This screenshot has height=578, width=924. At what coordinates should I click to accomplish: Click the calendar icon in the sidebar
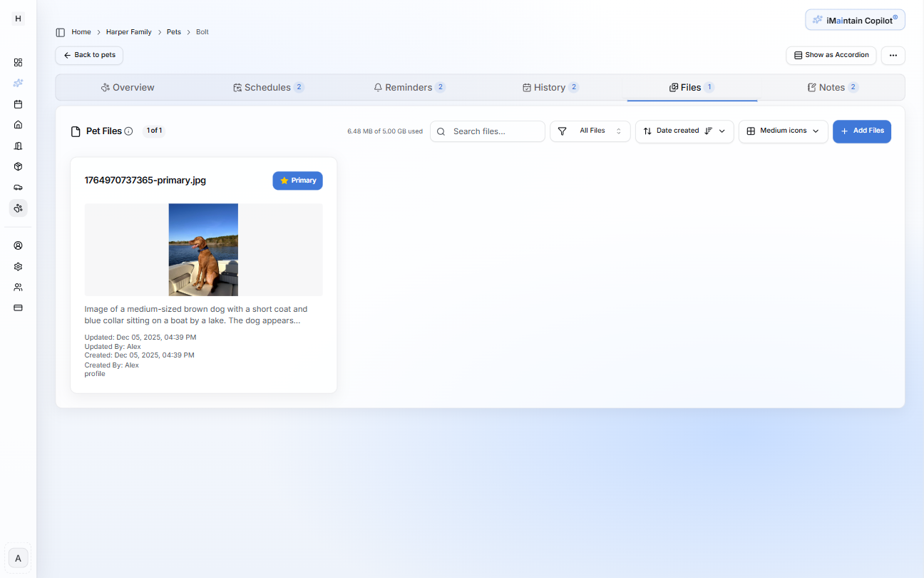coord(19,104)
